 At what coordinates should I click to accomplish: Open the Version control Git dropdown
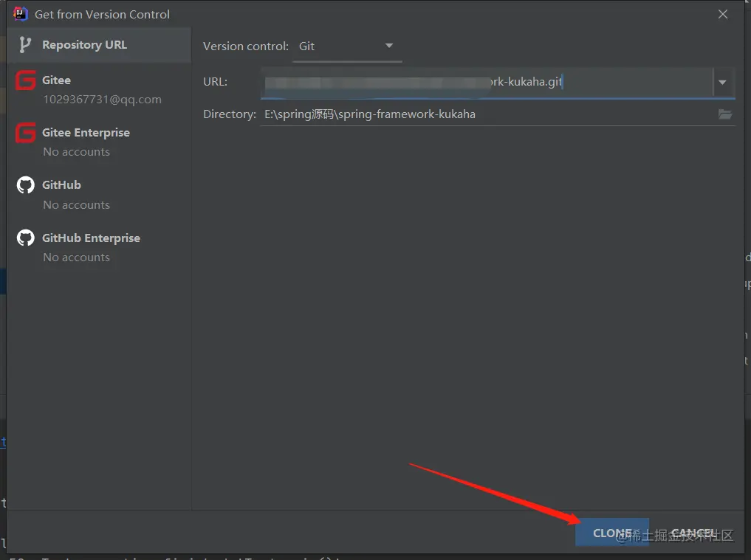(x=347, y=46)
